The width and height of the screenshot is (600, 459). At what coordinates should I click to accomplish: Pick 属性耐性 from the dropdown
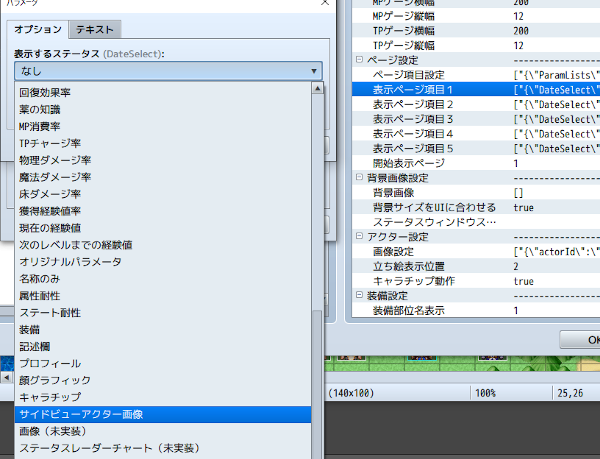[163, 296]
